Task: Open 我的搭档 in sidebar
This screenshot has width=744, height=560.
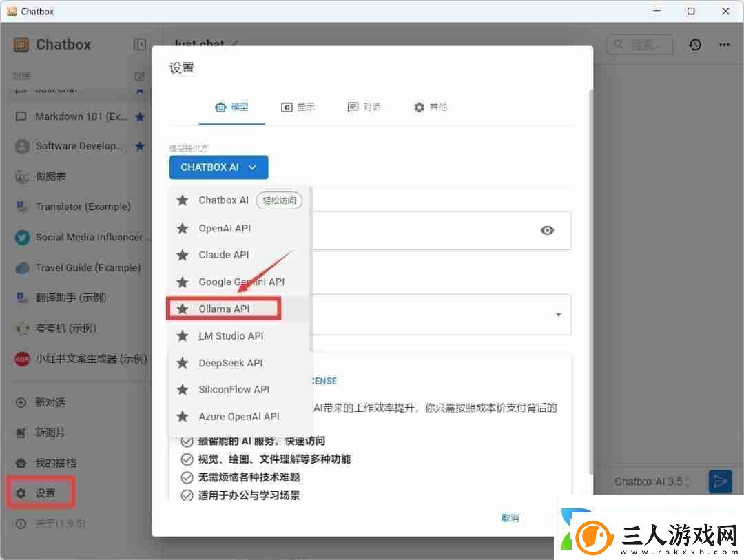Action: coord(46,463)
